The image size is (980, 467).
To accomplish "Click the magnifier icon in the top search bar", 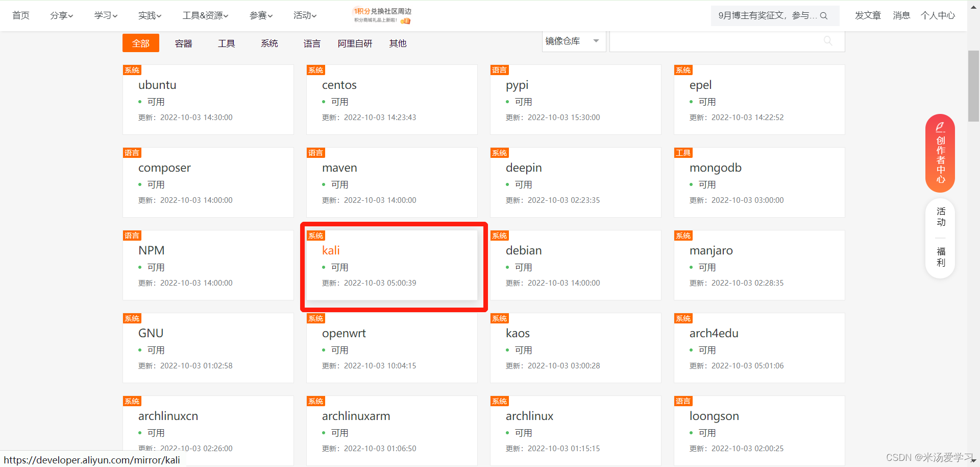I will pyautogui.click(x=823, y=16).
